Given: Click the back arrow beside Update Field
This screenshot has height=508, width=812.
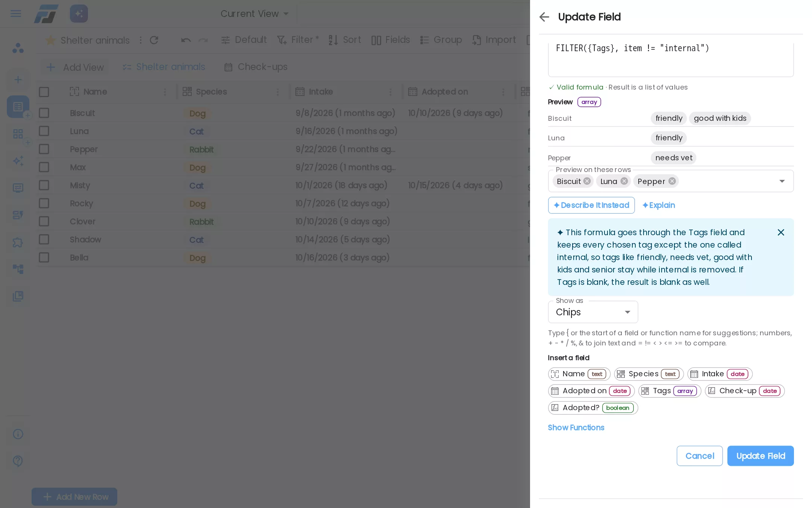Looking at the screenshot, I should pyautogui.click(x=544, y=17).
